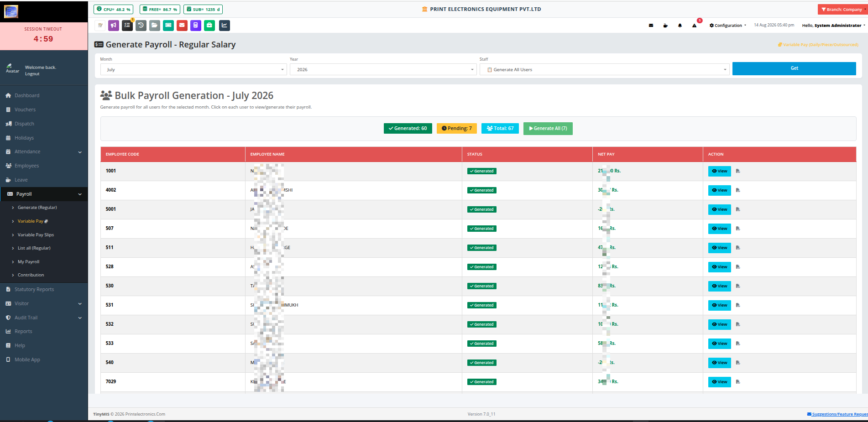This screenshot has height=422, width=868.
Task: Click the file icon beside View for 511
Action: [x=738, y=248]
